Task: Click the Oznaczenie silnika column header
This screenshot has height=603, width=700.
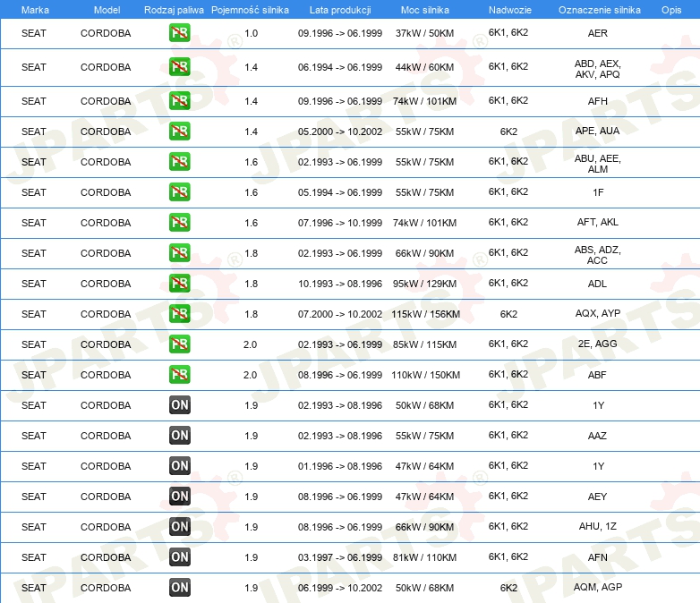Action: tap(600, 10)
